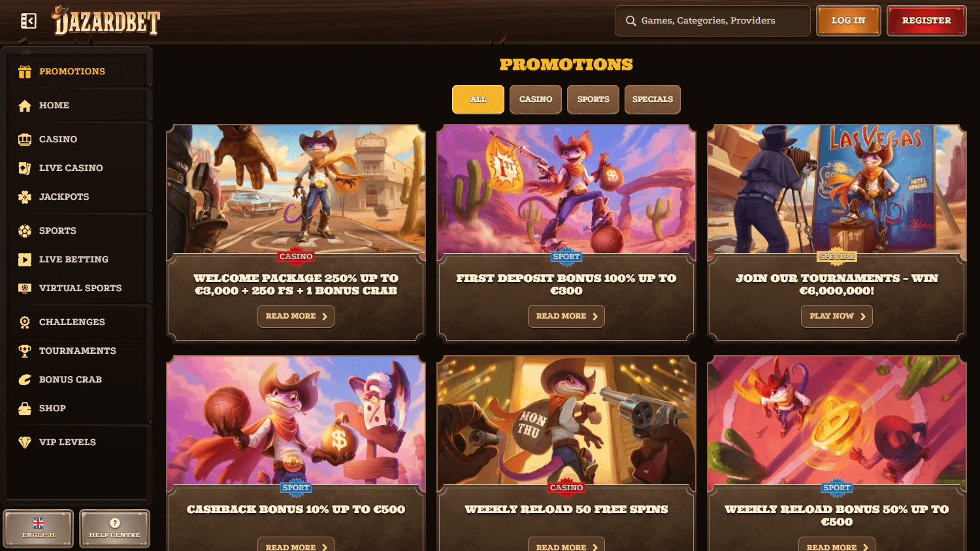This screenshot has width=980, height=551.
Task: Click the Log In button
Action: tap(849, 21)
